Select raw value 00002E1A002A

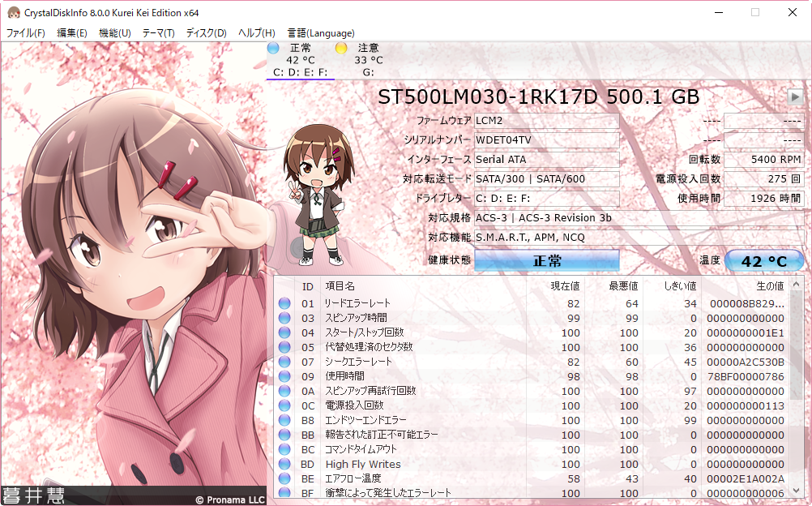pyautogui.click(x=746, y=478)
